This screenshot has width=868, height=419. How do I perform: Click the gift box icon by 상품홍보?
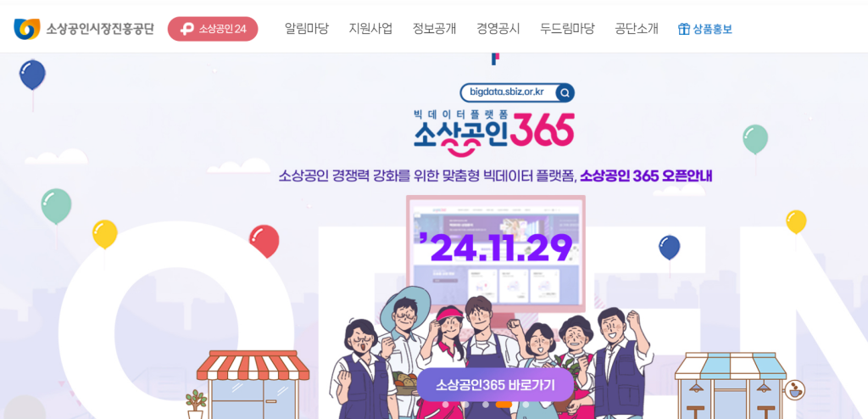[684, 29]
